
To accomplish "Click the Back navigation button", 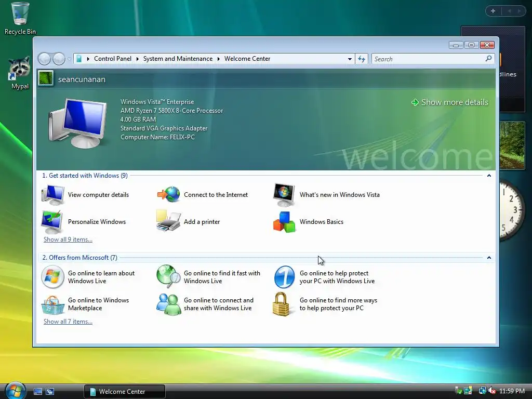I will point(44,59).
